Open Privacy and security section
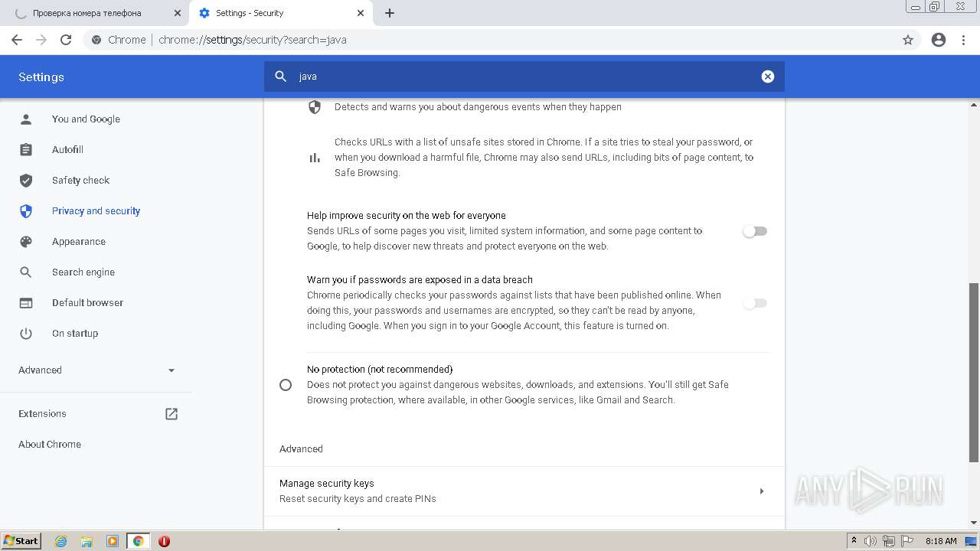The height and width of the screenshot is (551, 980). [96, 211]
